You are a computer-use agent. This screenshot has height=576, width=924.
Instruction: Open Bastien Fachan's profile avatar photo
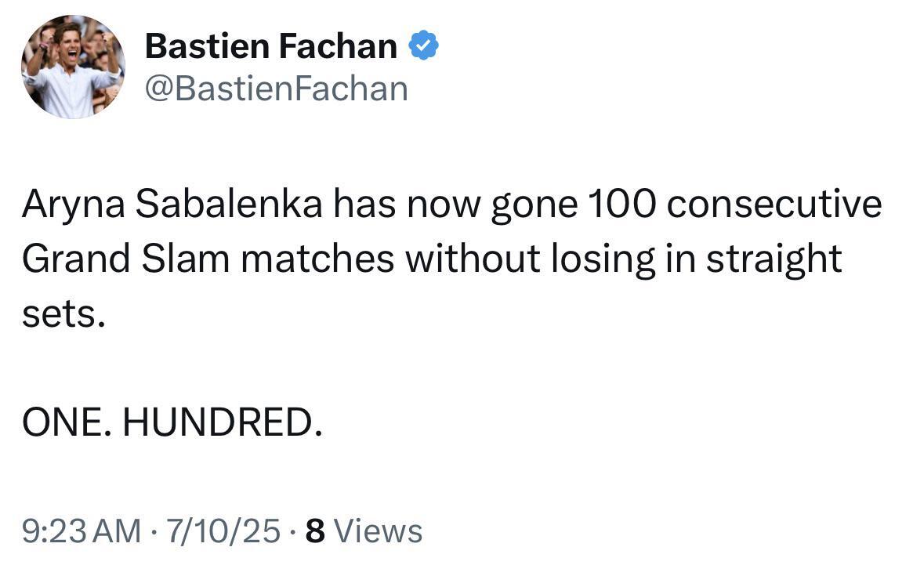point(73,67)
